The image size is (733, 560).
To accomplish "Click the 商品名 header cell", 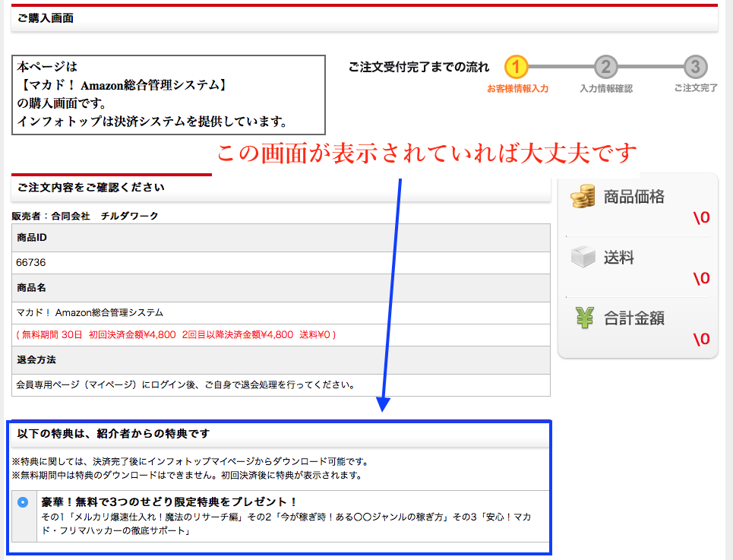I will pos(281,288).
